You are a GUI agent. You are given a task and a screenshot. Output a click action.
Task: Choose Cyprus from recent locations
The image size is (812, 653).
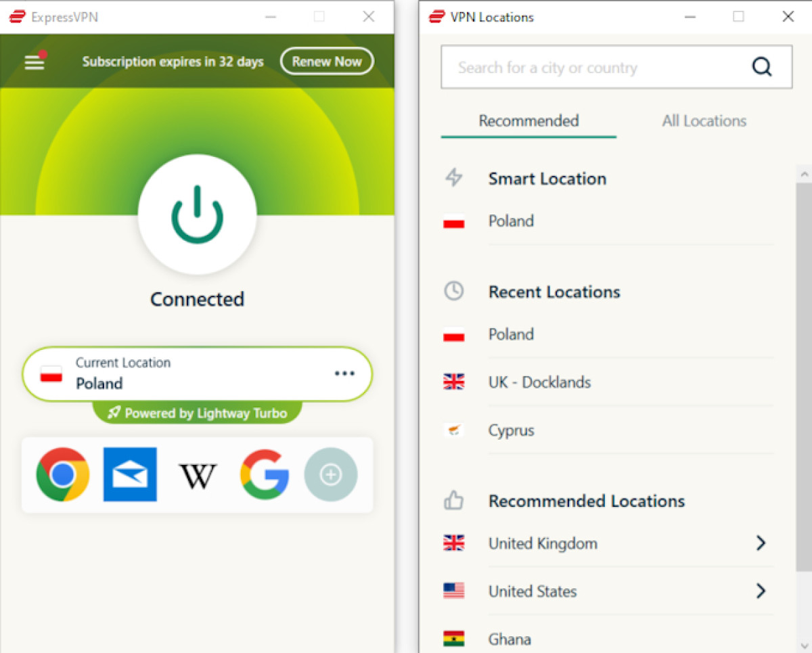coord(512,430)
